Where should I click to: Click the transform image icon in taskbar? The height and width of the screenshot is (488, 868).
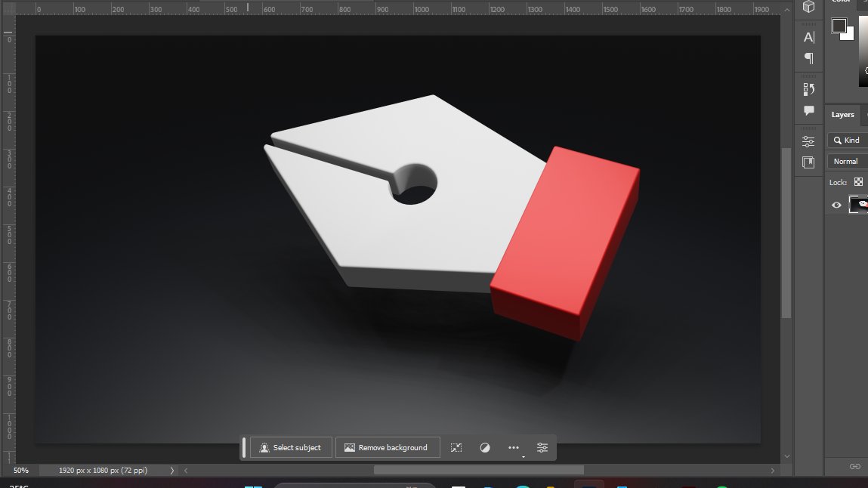pos(456,448)
